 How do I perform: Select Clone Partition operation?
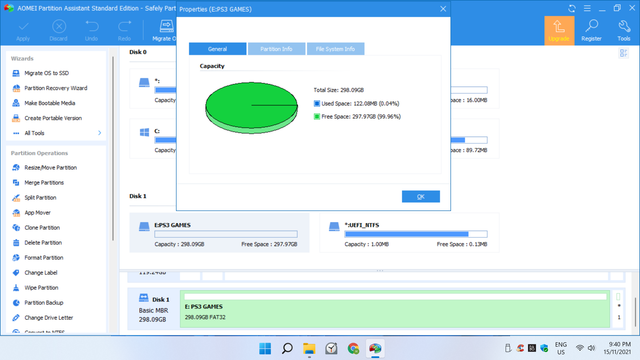click(42, 228)
